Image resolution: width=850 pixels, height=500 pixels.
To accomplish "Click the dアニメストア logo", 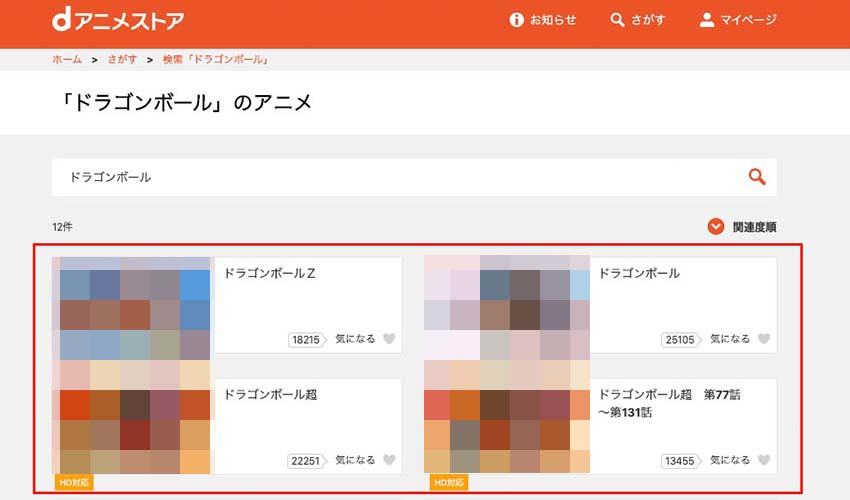I will click(x=118, y=20).
